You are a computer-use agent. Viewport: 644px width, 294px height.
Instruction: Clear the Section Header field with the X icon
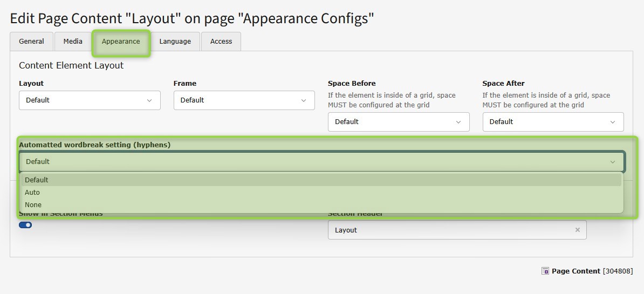(x=577, y=230)
